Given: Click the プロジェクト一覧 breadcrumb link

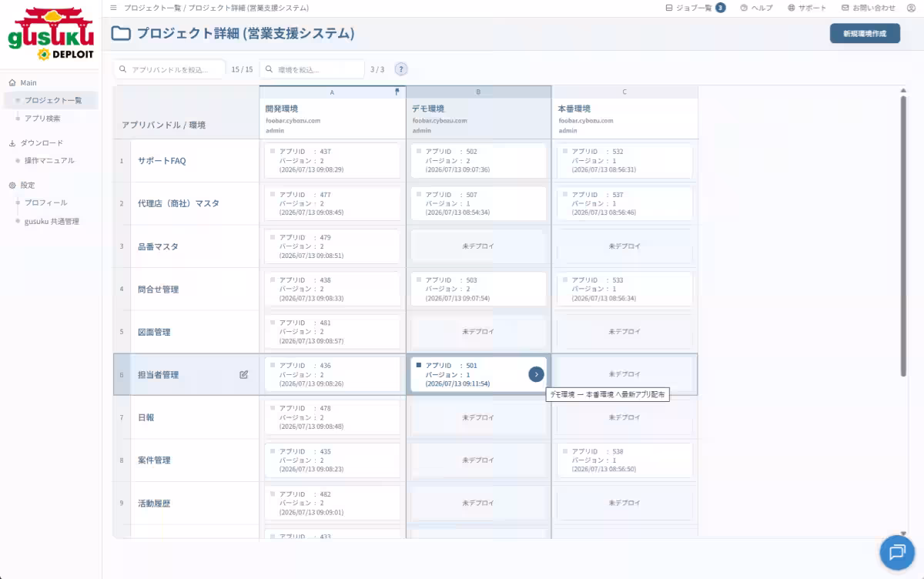Looking at the screenshot, I should (152, 8).
